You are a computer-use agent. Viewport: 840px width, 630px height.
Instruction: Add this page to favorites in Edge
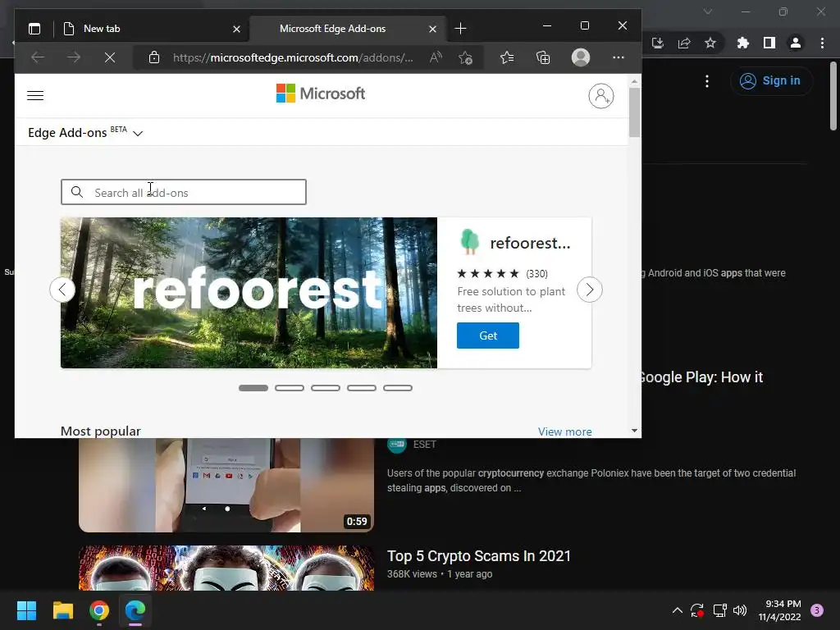465,57
